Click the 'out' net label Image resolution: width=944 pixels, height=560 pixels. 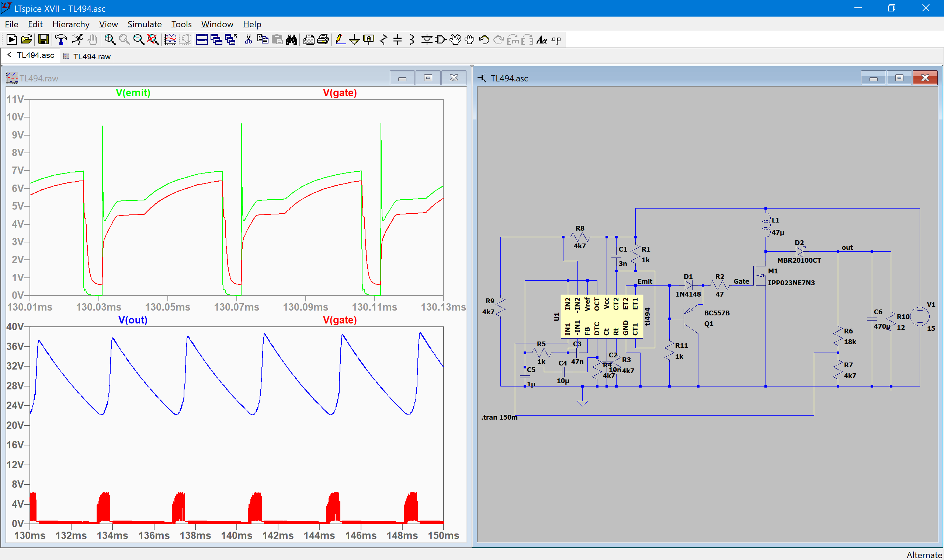click(847, 248)
